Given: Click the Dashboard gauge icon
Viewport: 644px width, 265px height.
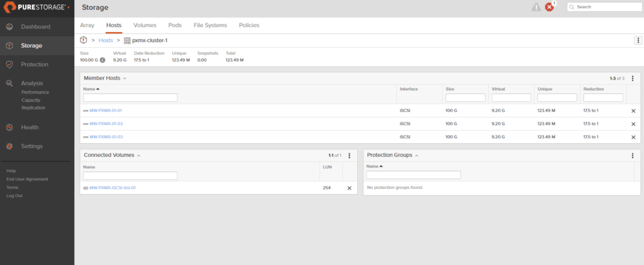Looking at the screenshot, I should (9, 26).
